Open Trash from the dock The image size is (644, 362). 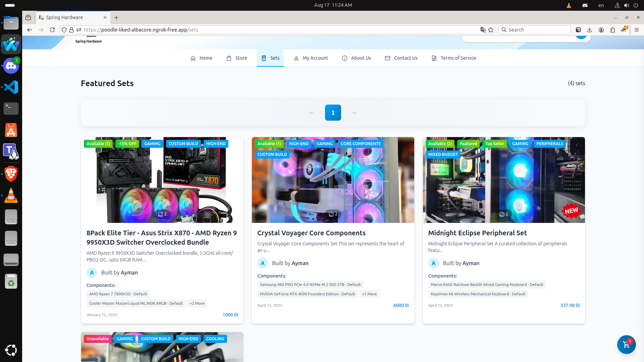coord(11,281)
